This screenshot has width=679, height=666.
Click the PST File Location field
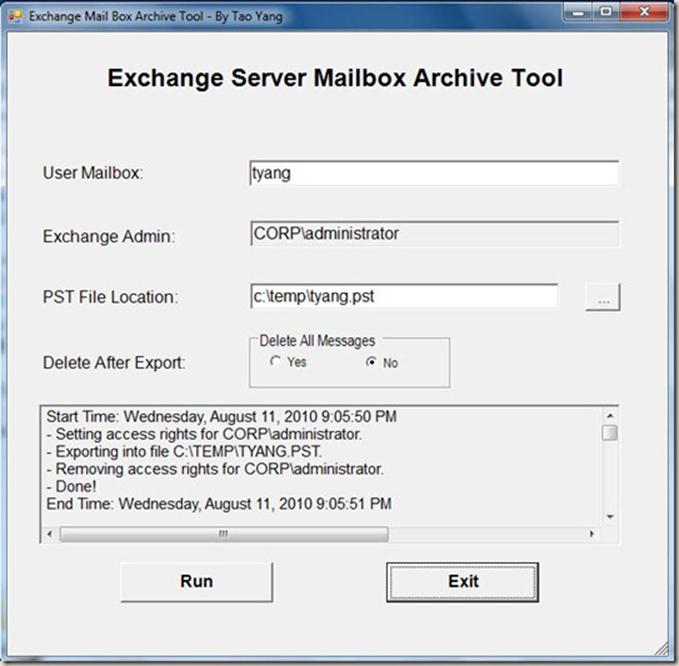(x=404, y=296)
